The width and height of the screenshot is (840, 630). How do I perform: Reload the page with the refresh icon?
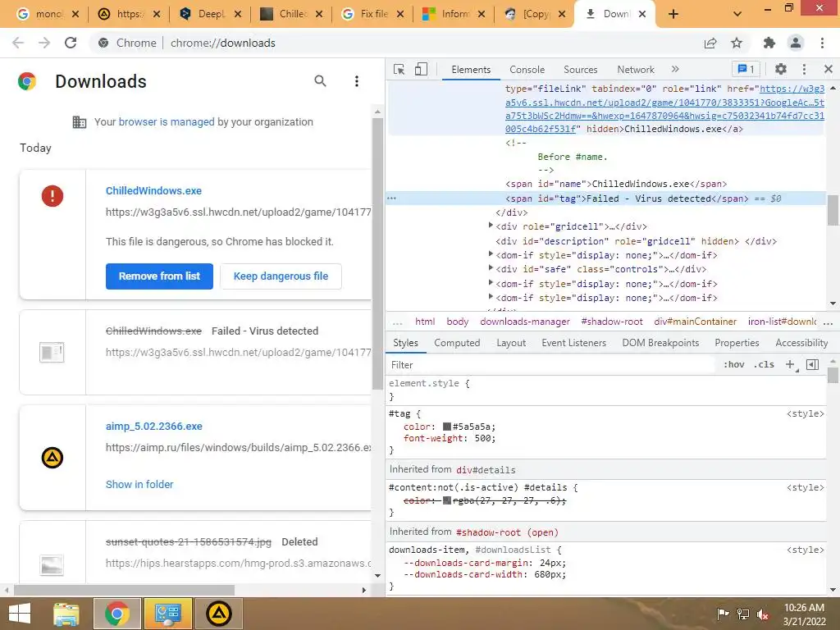point(71,43)
